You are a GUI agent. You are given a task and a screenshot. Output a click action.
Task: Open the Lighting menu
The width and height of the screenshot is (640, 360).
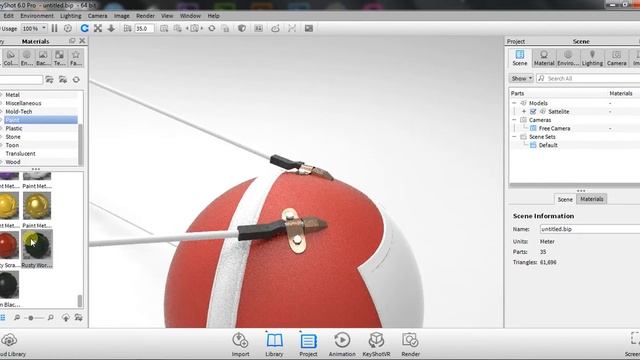point(71,16)
